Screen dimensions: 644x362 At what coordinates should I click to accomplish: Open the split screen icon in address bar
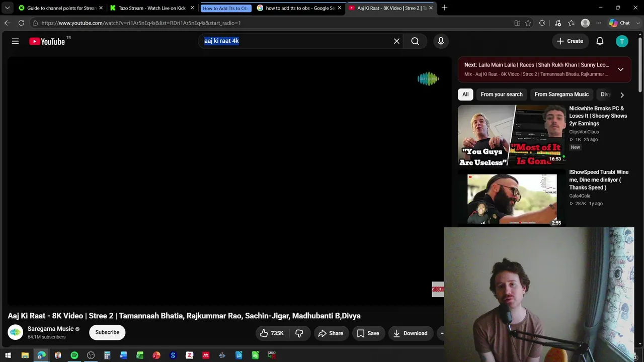click(x=517, y=23)
